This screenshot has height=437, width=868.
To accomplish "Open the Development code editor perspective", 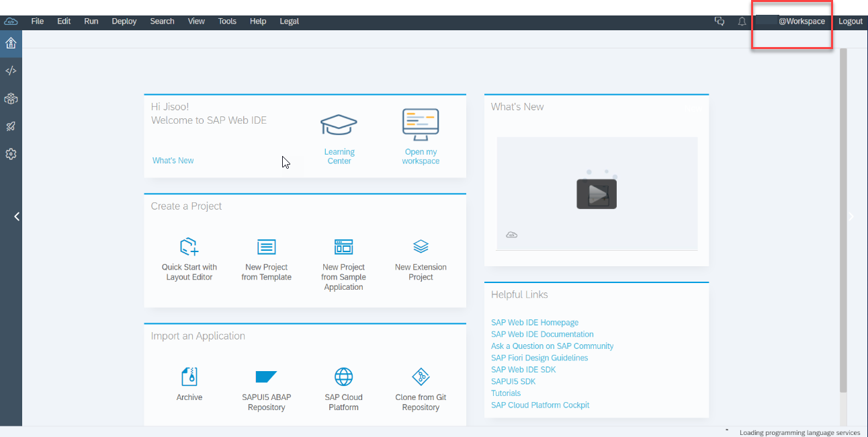I will (x=11, y=71).
